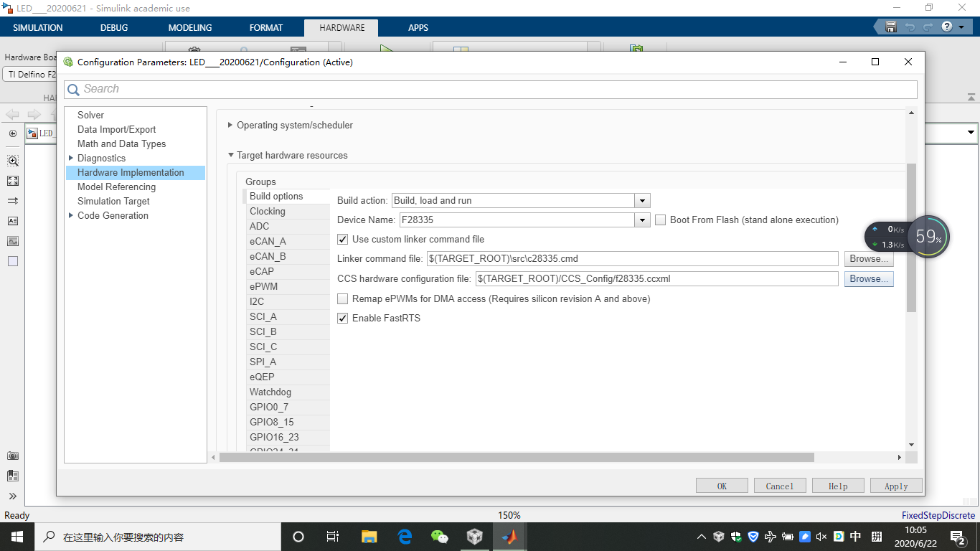Open Task View on the taskbar
This screenshot has width=980, height=551.
pos(333,537)
